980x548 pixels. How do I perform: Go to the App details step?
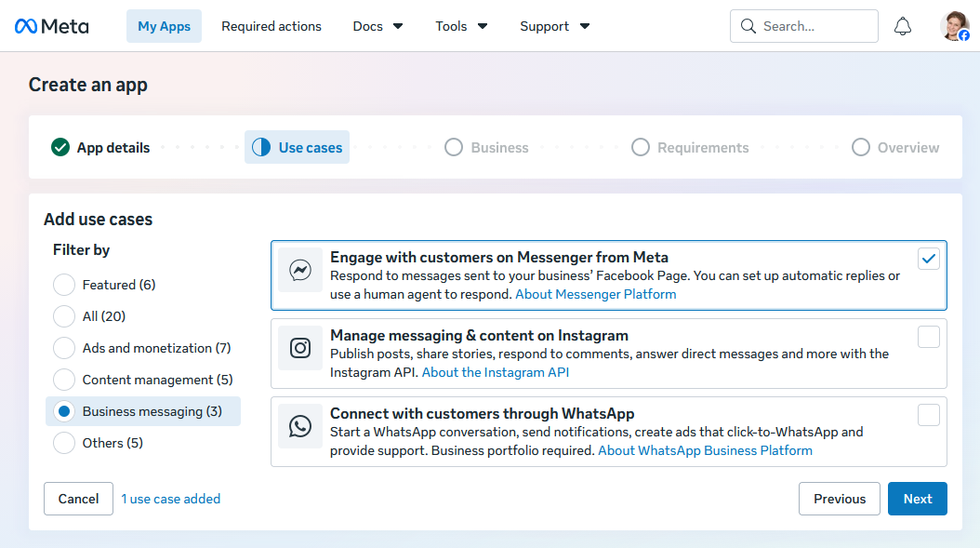click(113, 148)
